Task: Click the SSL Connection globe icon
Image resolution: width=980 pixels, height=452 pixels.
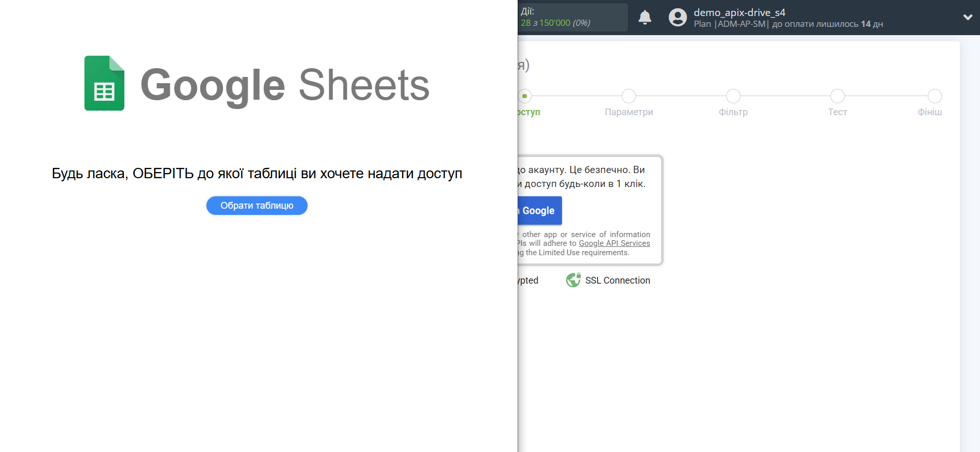Action: coord(573,280)
